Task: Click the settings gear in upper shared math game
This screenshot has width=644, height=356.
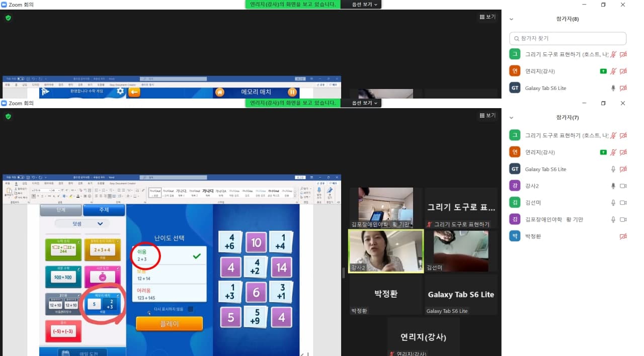Action: point(120,92)
